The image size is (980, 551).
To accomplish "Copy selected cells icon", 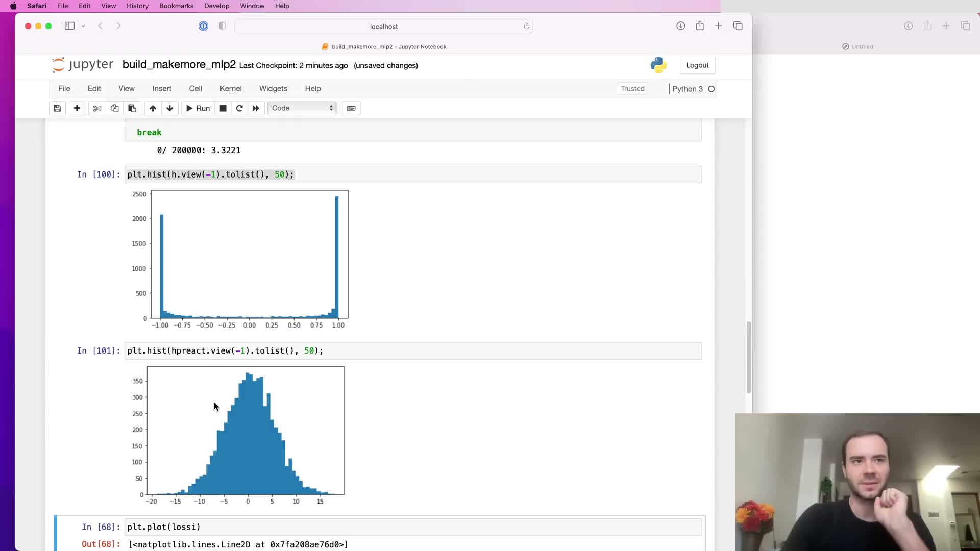I will 114,108.
